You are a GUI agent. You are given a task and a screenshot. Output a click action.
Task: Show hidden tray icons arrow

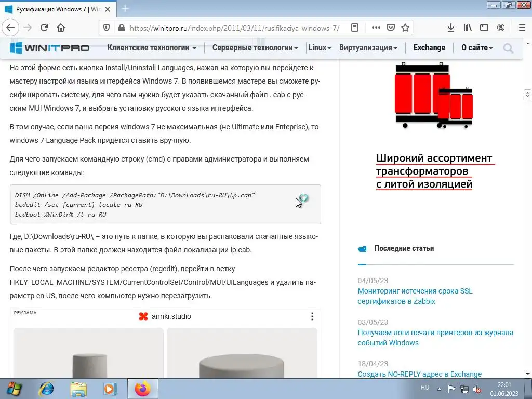pyautogui.click(x=439, y=389)
